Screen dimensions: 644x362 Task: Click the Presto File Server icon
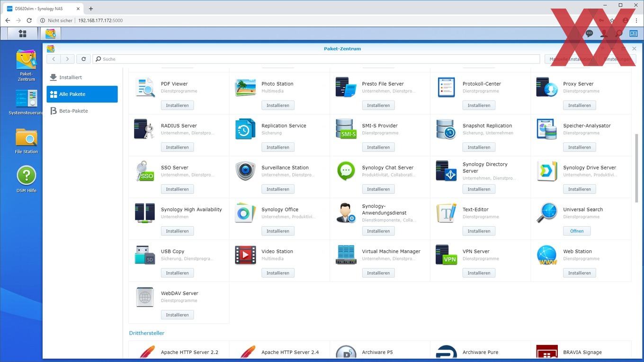click(346, 87)
